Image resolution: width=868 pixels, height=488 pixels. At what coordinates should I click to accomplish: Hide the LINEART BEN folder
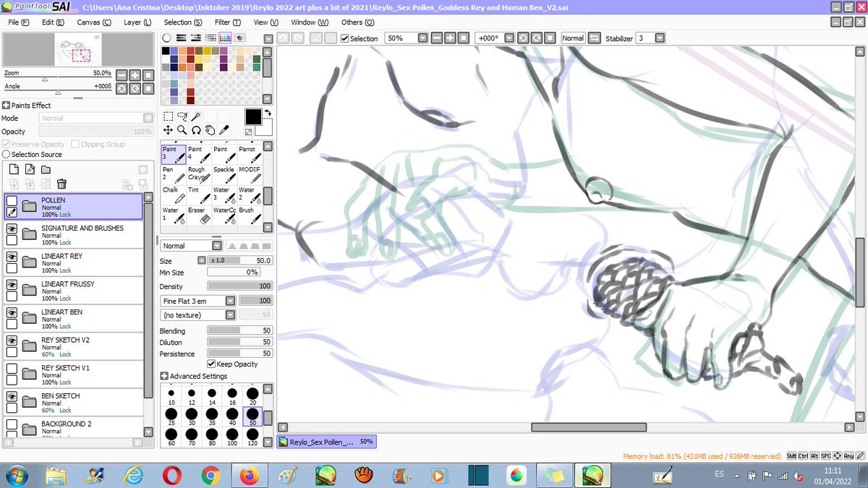pos(12,313)
